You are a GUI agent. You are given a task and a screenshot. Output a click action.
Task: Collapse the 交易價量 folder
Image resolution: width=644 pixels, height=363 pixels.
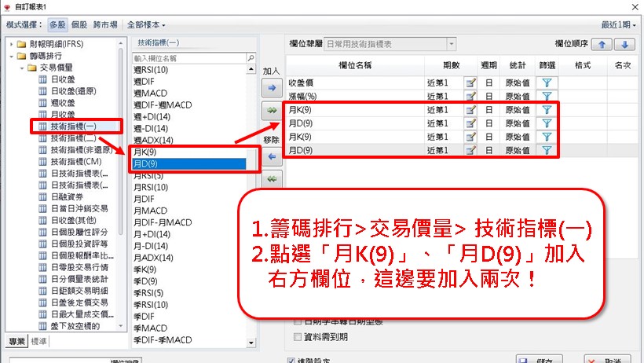pos(22,68)
